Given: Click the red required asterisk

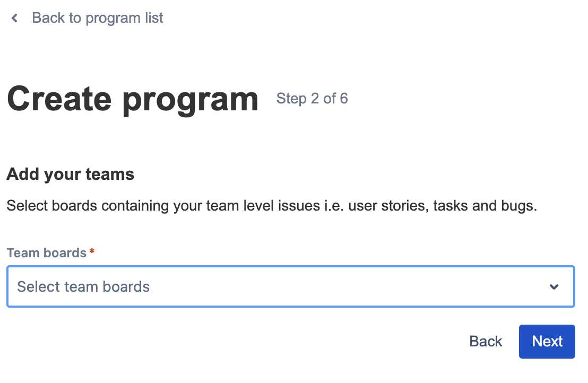Looking at the screenshot, I should [x=92, y=253].
